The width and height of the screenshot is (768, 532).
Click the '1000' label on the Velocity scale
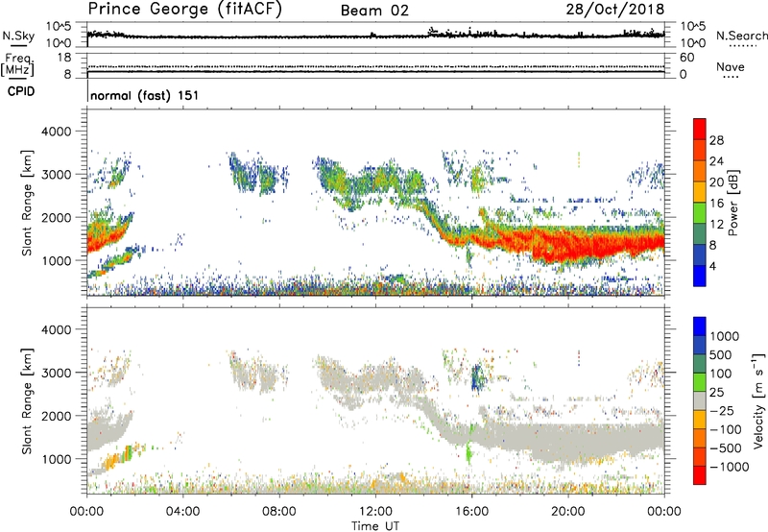(724, 336)
